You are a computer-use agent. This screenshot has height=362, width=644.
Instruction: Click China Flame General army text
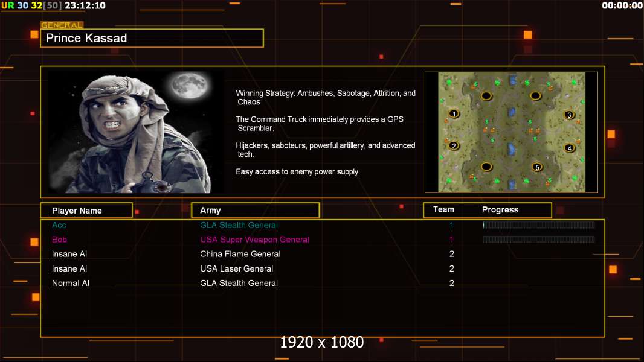[x=240, y=254]
